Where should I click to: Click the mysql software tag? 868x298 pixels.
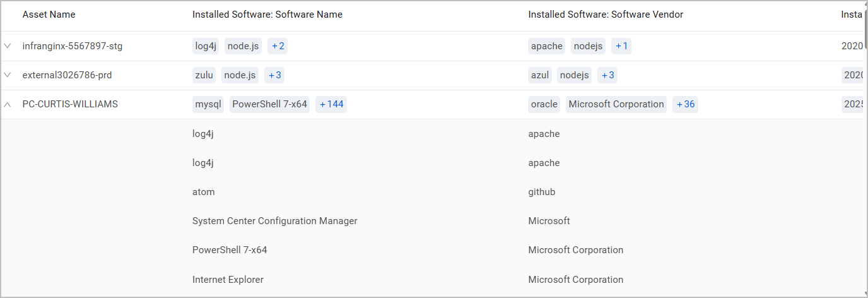208,104
